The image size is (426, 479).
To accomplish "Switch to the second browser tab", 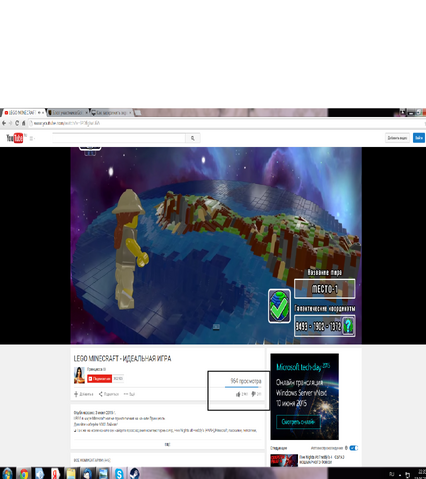I will [68, 113].
